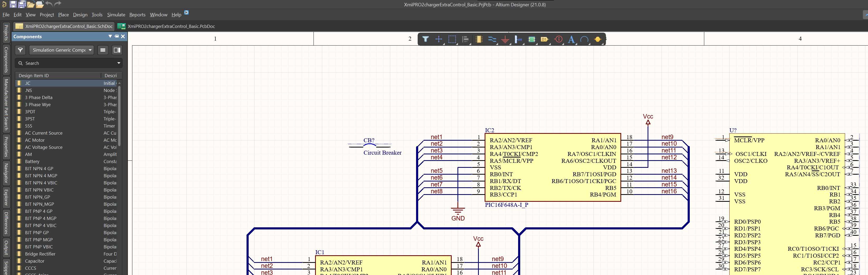
Task: Open the Simulation Generic Components library dropdown
Action: click(x=62, y=50)
